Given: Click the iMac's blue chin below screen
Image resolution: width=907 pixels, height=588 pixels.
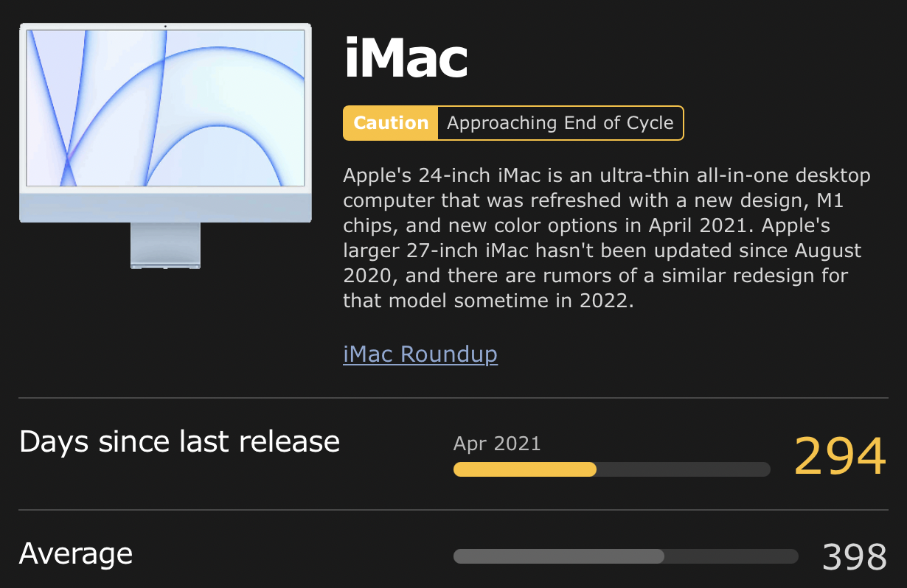Looking at the screenshot, I should [165, 206].
